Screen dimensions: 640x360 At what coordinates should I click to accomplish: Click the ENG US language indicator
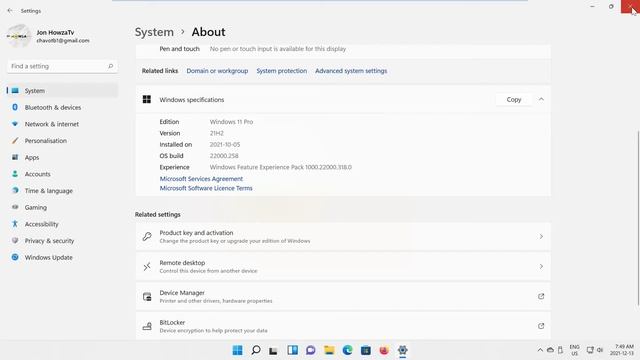point(575,350)
